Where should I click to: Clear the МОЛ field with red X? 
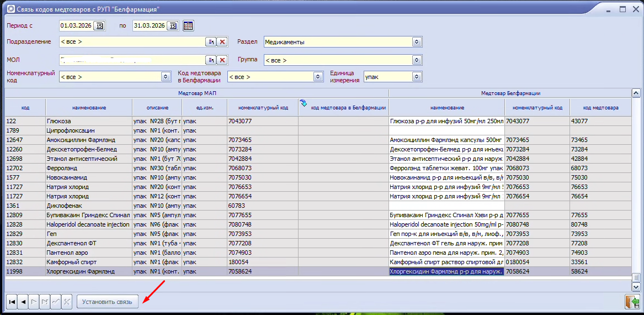click(222, 60)
